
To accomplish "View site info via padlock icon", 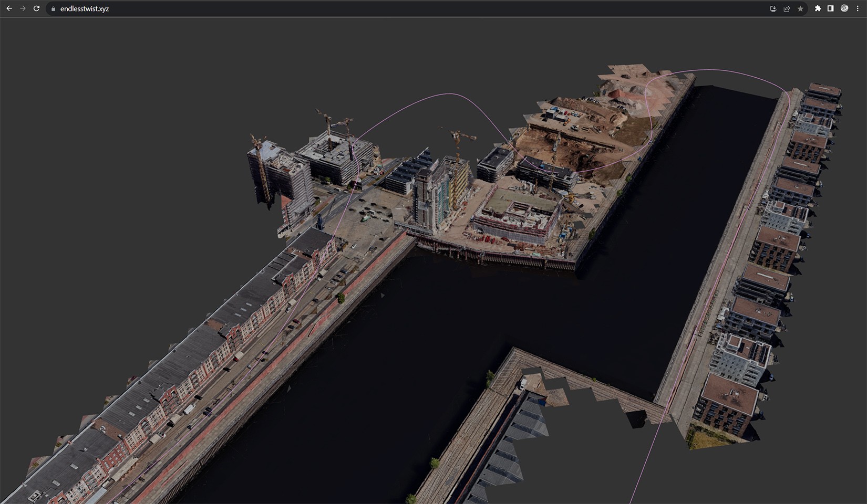I will [53, 9].
